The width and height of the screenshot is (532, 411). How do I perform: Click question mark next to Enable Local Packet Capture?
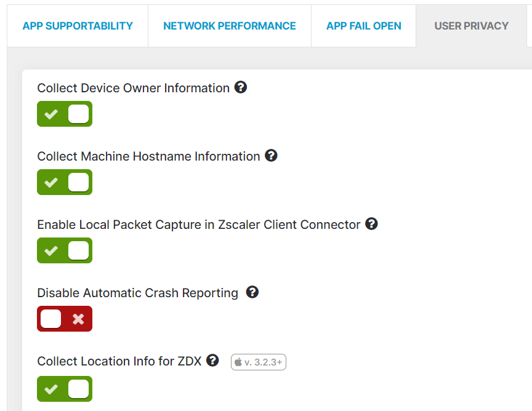pyautogui.click(x=371, y=224)
